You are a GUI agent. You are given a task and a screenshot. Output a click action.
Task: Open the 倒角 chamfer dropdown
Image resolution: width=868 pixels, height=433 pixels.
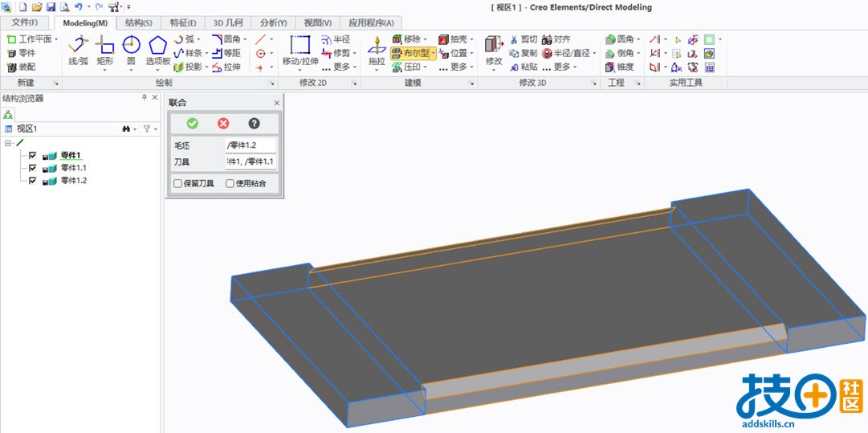pyautogui.click(x=638, y=53)
